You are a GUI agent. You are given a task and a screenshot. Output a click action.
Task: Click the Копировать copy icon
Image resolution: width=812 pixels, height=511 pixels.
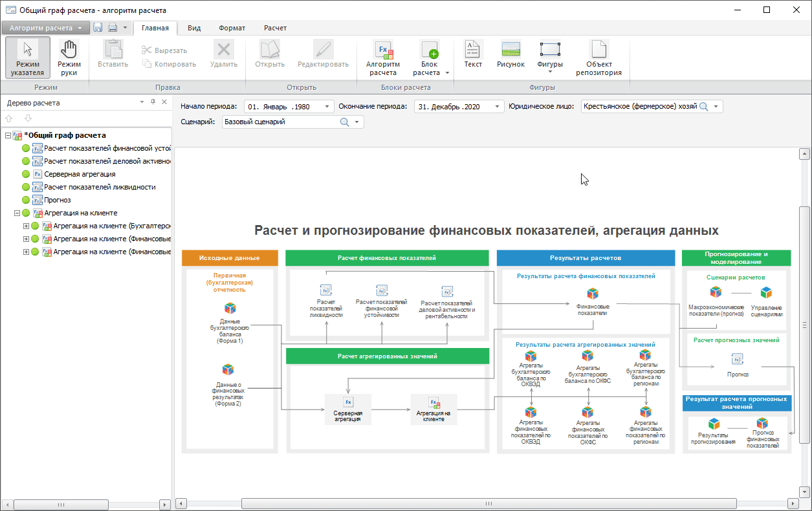(147, 63)
